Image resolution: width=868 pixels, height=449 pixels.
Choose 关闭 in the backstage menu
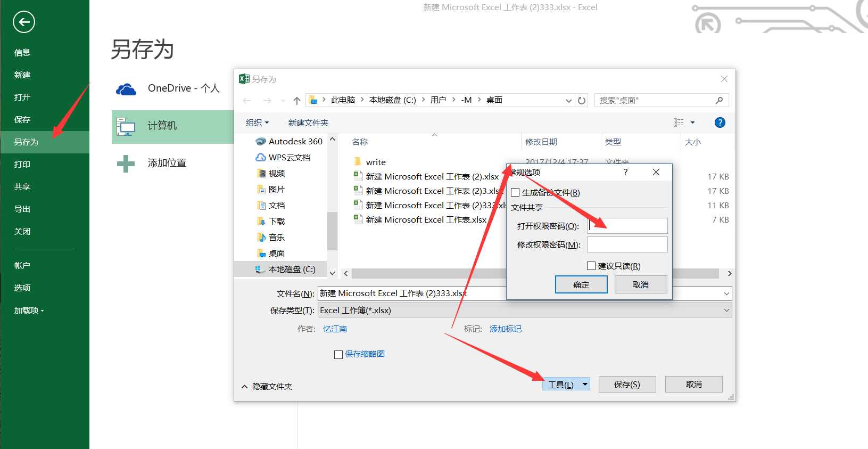[22, 231]
